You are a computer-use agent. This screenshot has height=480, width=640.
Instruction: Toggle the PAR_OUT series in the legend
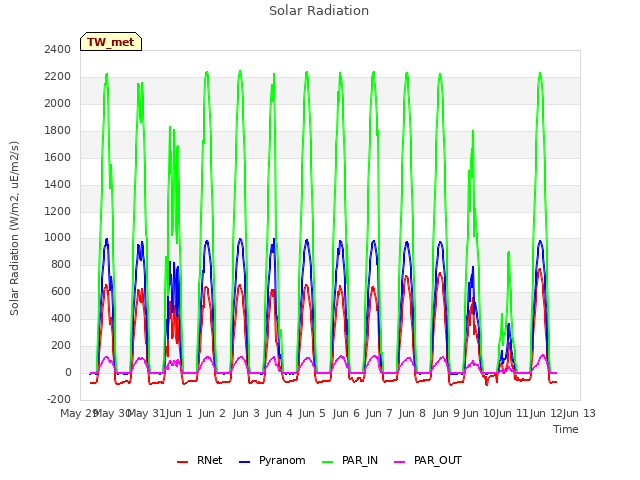pos(428,460)
